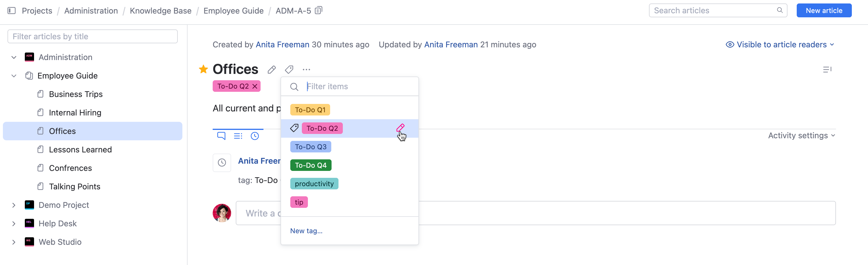868x265 pixels.
Task: Expand the Activity settings dropdown
Action: [801, 136]
